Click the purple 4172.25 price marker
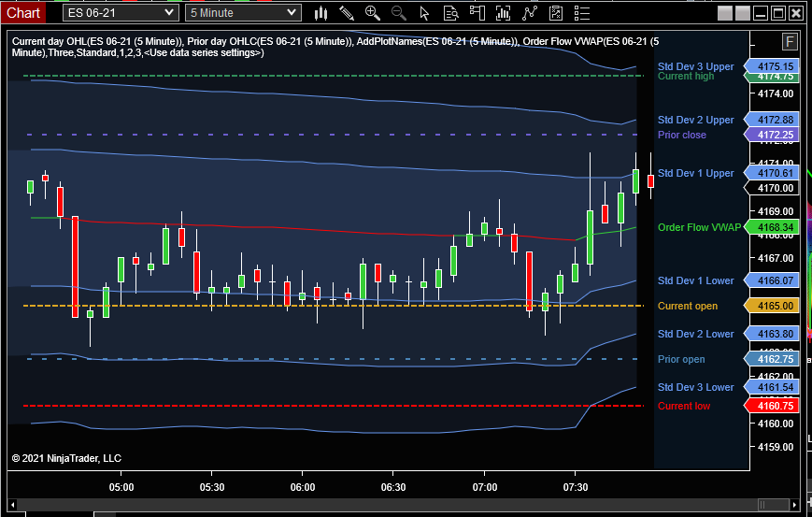 pyautogui.click(x=772, y=135)
